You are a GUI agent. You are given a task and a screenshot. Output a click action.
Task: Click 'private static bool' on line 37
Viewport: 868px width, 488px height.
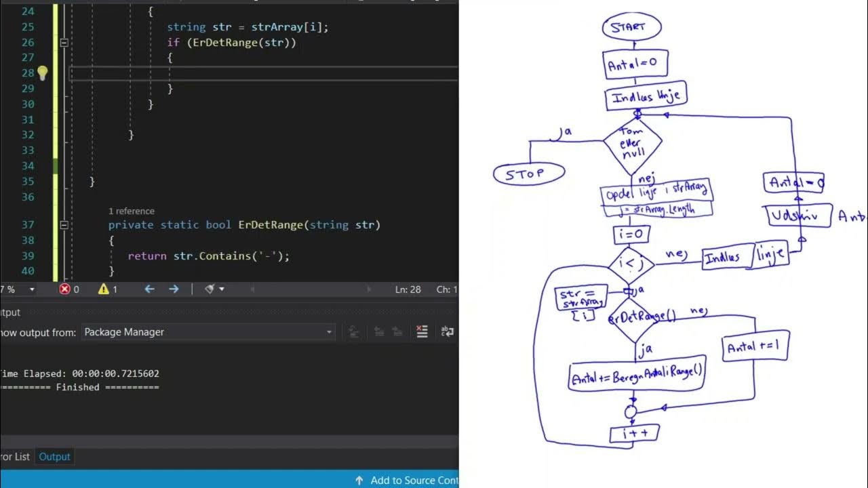tap(170, 225)
